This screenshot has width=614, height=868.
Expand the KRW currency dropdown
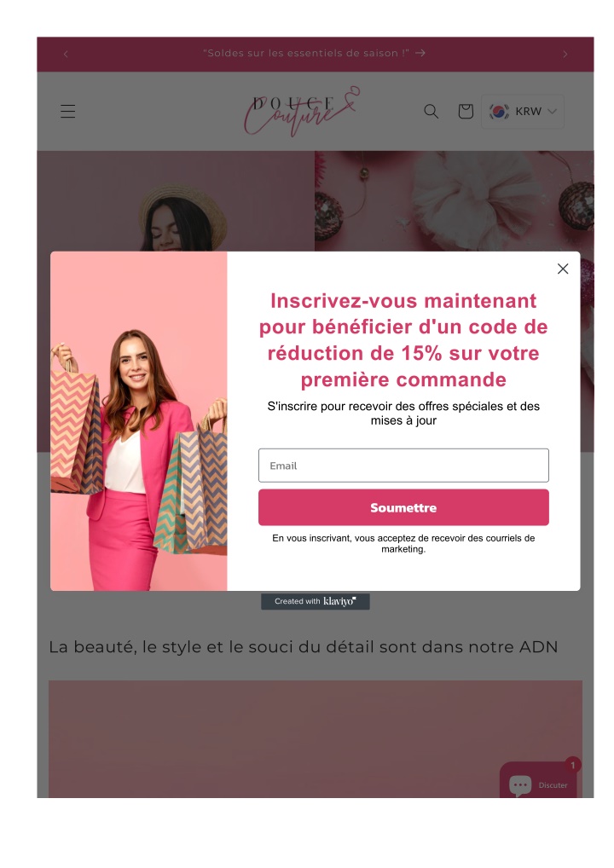(523, 111)
